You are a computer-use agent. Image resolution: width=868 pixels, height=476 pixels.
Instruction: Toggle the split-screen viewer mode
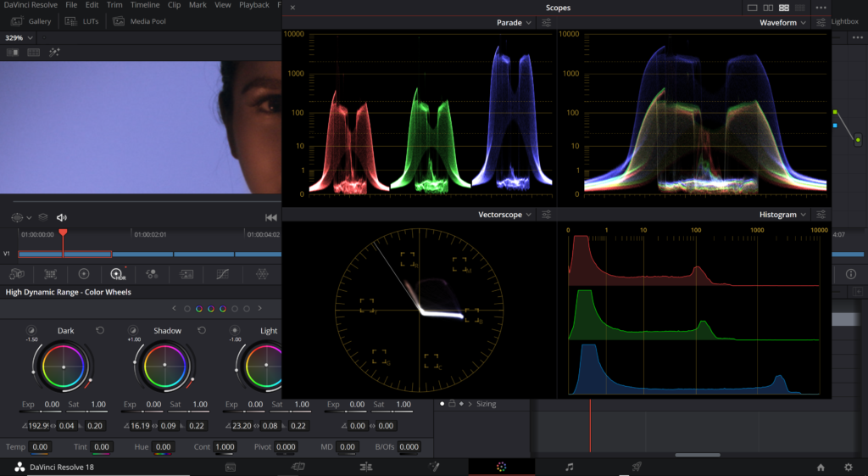tap(34, 52)
